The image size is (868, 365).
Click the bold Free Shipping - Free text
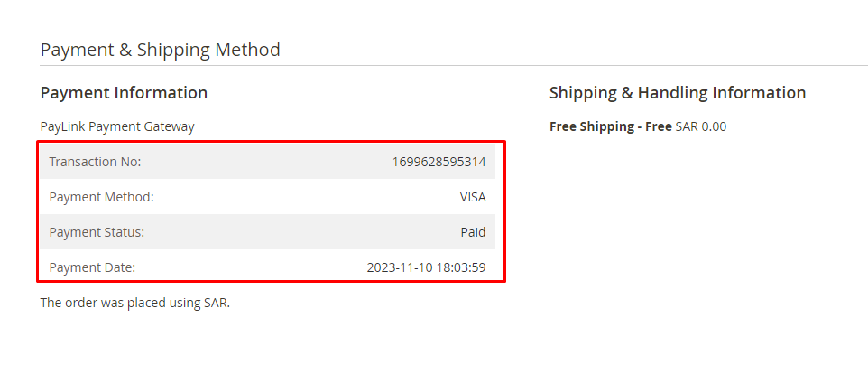click(x=610, y=126)
